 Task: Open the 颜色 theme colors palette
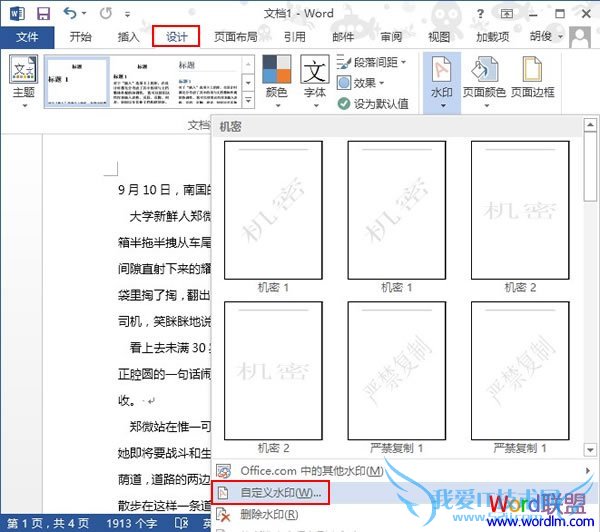276,81
